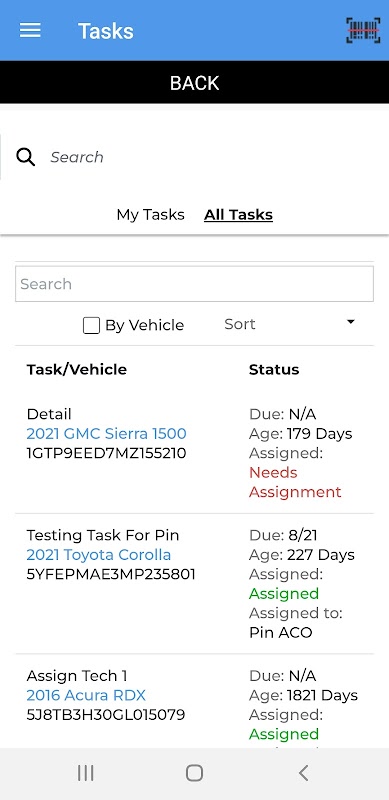Open the 2016 Acura RDX link

[86, 695]
